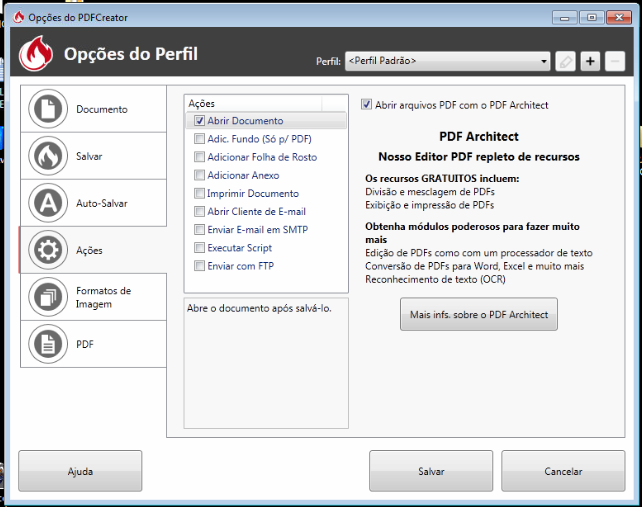The height and width of the screenshot is (507, 642).
Task: Enable Adicionar Folha de Rosto checkbox
Action: point(199,157)
